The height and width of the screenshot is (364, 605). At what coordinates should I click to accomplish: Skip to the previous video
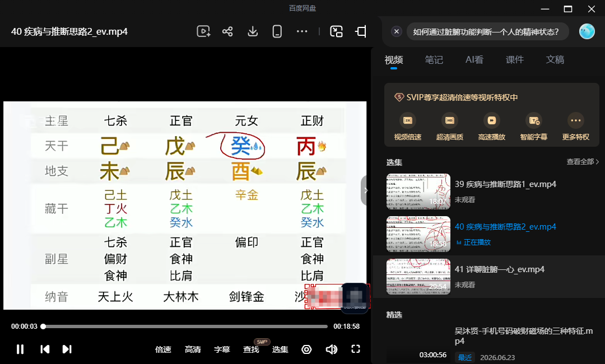point(45,349)
